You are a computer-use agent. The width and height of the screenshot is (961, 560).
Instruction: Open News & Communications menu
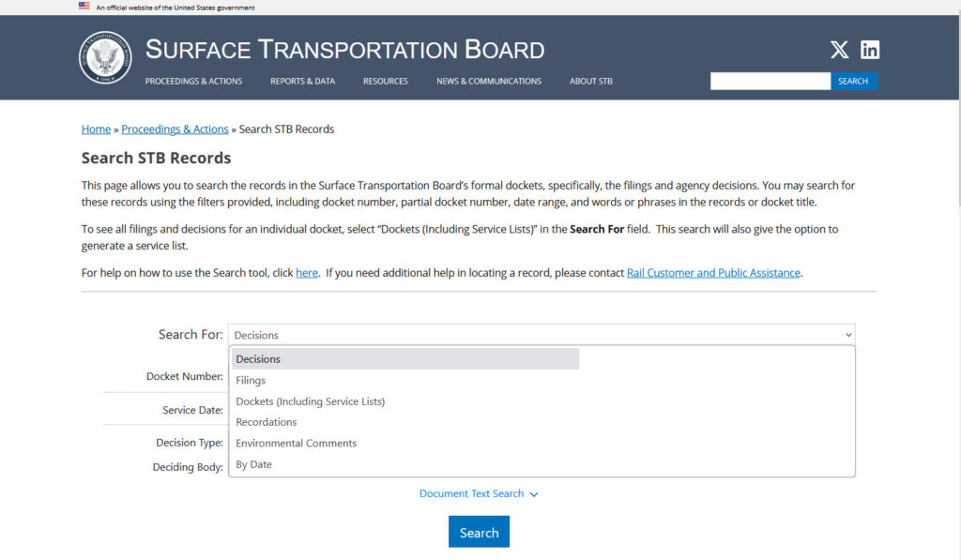coord(488,82)
